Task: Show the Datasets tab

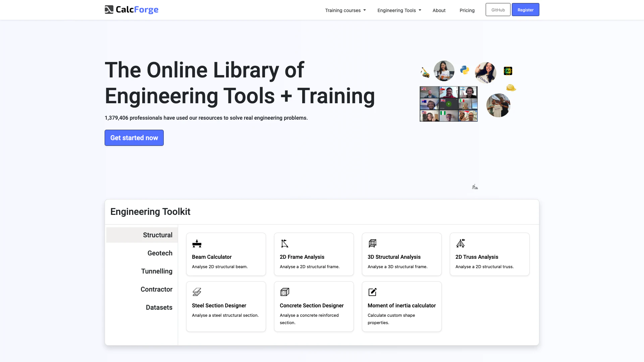Action: pyautogui.click(x=159, y=307)
